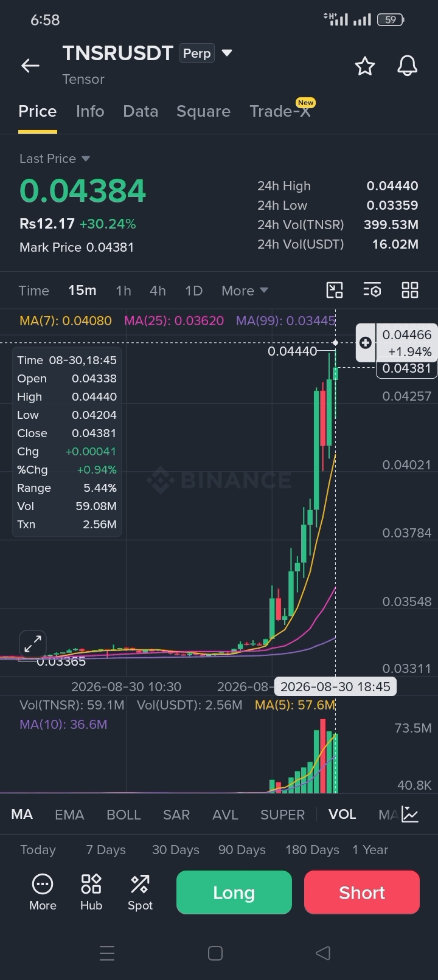Image resolution: width=438 pixels, height=980 pixels.
Task: Switch to the Data tab
Action: (141, 111)
